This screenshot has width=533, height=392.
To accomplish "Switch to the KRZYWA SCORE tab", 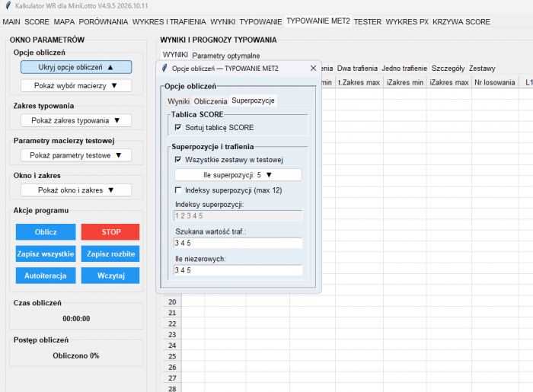I will (461, 22).
